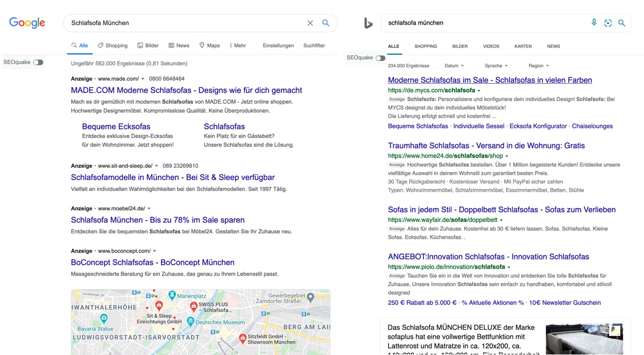Click the phone number 089 23269810
Screen dimensions: 644x355
(x=180, y=166)
